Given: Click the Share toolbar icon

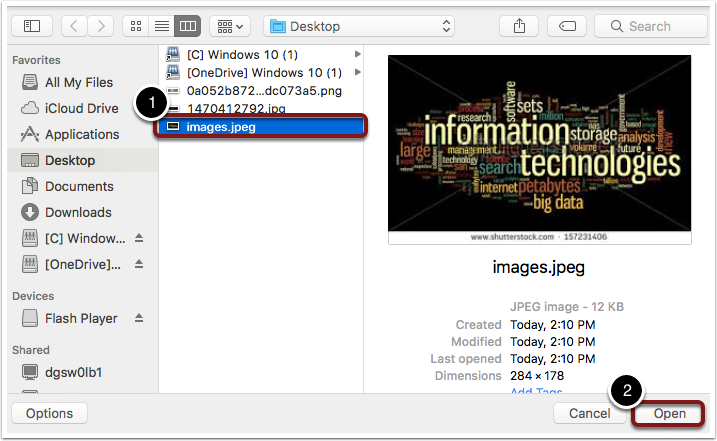Looking at the screenshot, I should pyautogui.click(x=519, y=26).
